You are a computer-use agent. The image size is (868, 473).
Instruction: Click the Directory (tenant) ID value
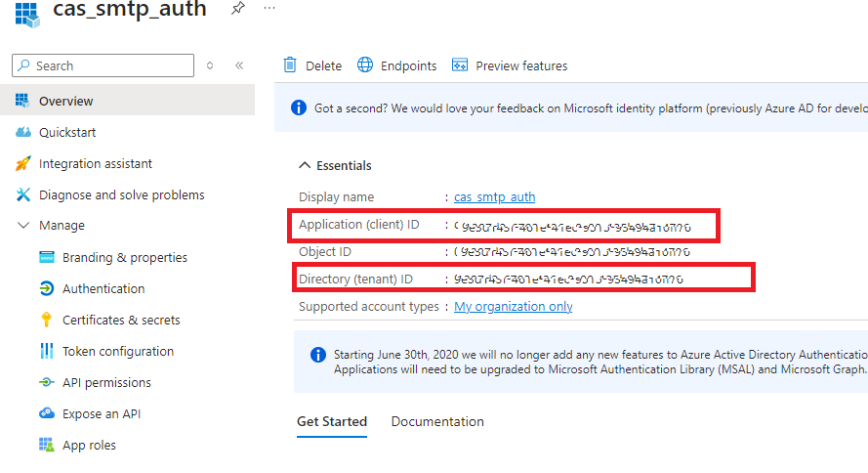(x=568, y=279)
